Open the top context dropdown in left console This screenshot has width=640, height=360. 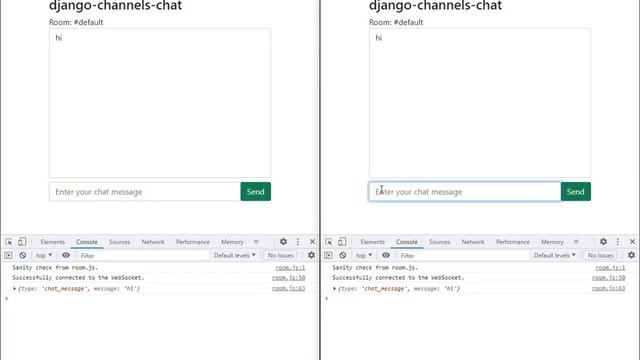[44, 256]
